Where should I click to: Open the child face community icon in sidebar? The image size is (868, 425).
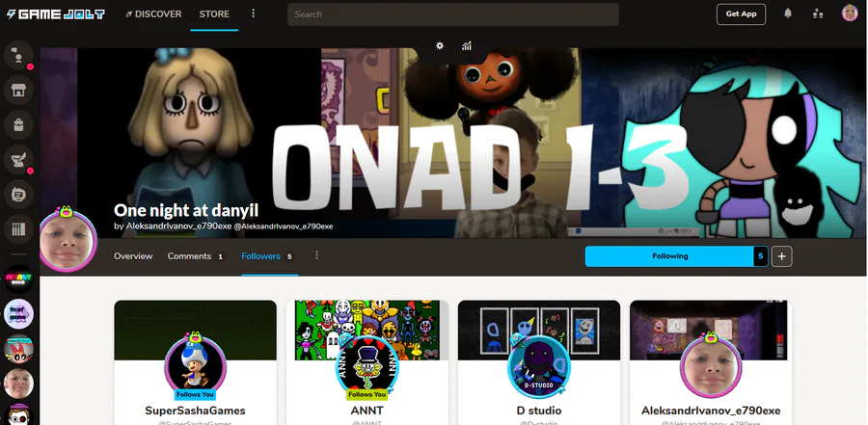(19, 385)
